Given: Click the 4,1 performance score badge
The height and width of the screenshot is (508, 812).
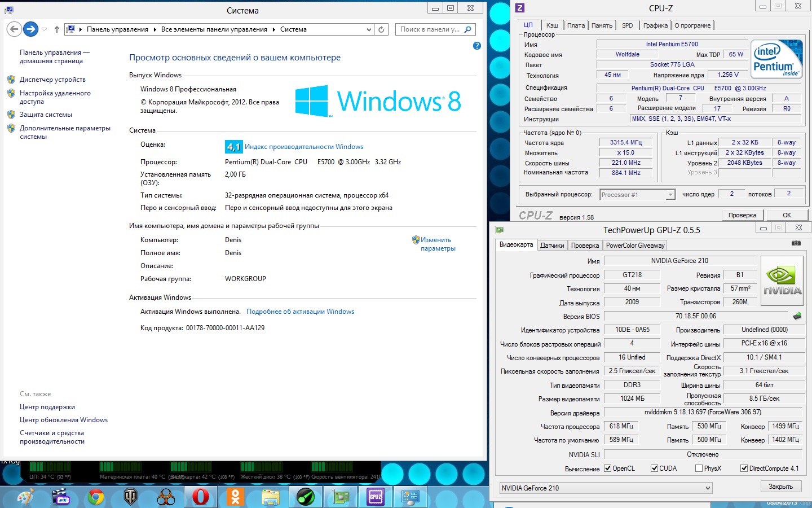Looking at the screenshot, I should tap(233, 147).
